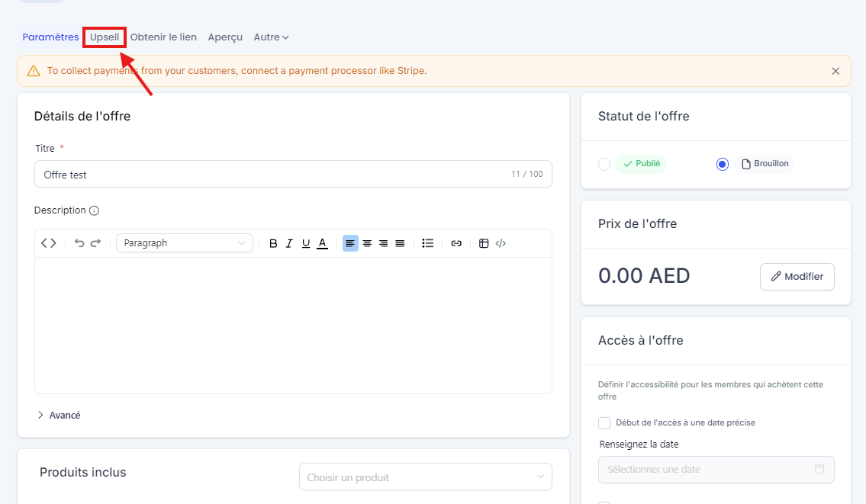
Task: Dismiss the payment processor warning
Action: point(835,71)
